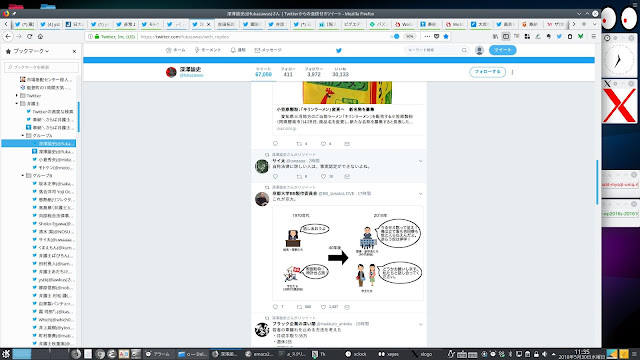Open the サイ太 tweet options chevron

pos(420,161)
